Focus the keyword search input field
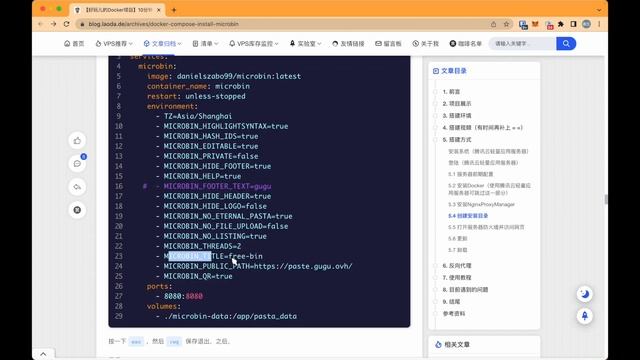Viewport: 640px width, 360px height. tap(522, 44)
